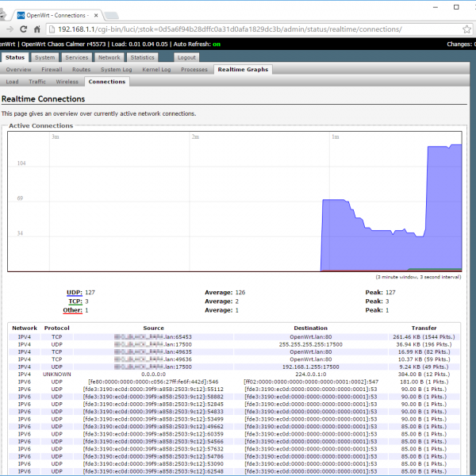Switch to the Wireless graph tab
Image resolution: width=476 pixels, height=476 pixels.
coord(67,82)
